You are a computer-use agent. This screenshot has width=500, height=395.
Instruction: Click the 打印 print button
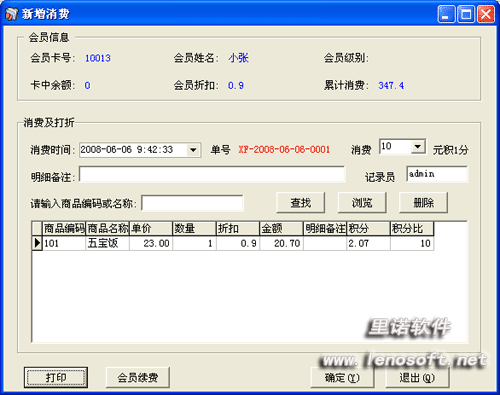(x=56, y=377)
